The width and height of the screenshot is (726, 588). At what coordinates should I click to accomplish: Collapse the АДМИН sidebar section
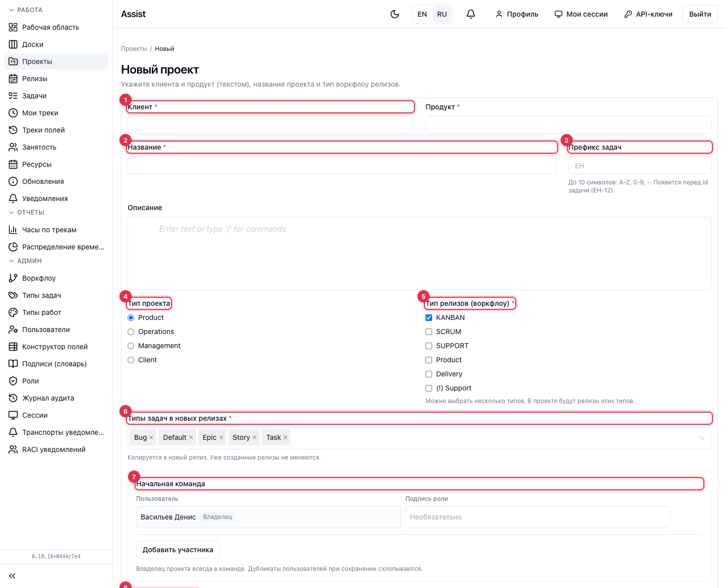(25, 261)
